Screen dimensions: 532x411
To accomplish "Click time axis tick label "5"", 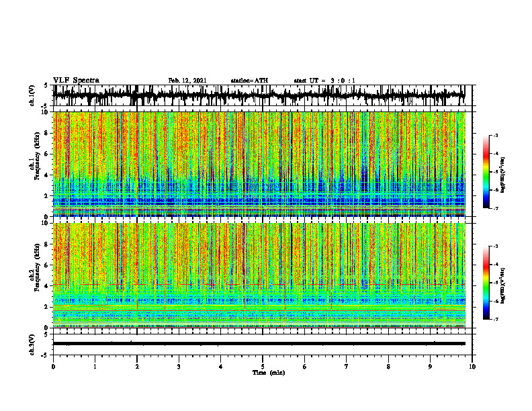I will click(x=263, y=367).
